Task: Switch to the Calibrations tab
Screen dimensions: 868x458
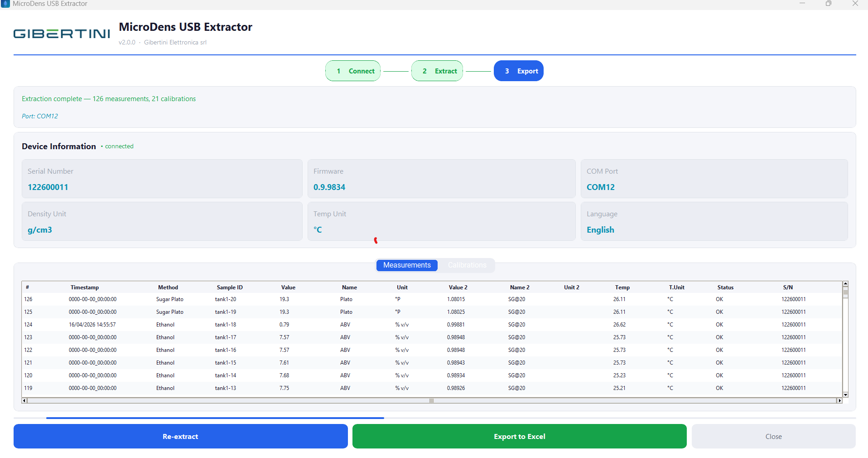Action: (467, 265)
